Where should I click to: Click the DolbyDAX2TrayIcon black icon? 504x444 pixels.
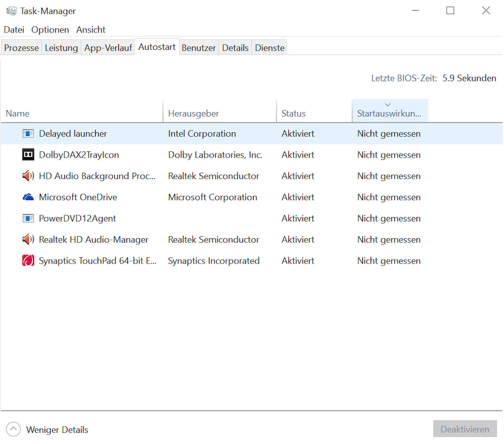coord(28,155)
